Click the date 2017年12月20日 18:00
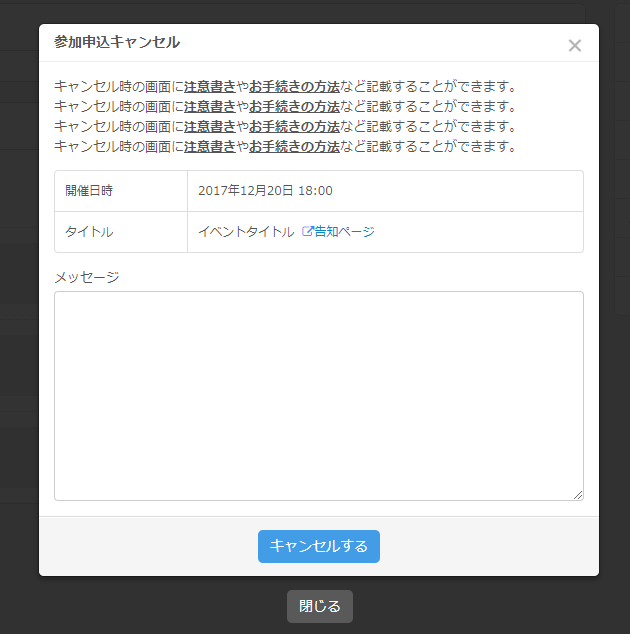 click(265, 191)
